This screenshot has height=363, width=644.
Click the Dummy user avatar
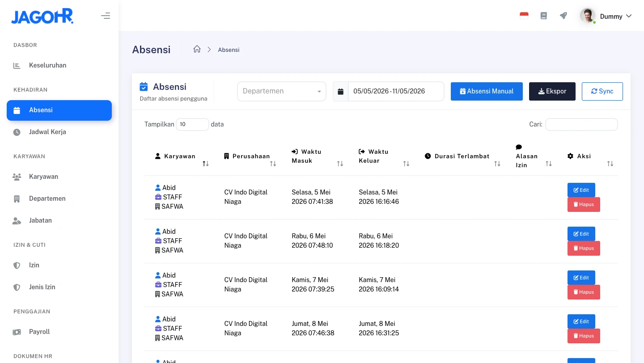click(x=588, y=16)
